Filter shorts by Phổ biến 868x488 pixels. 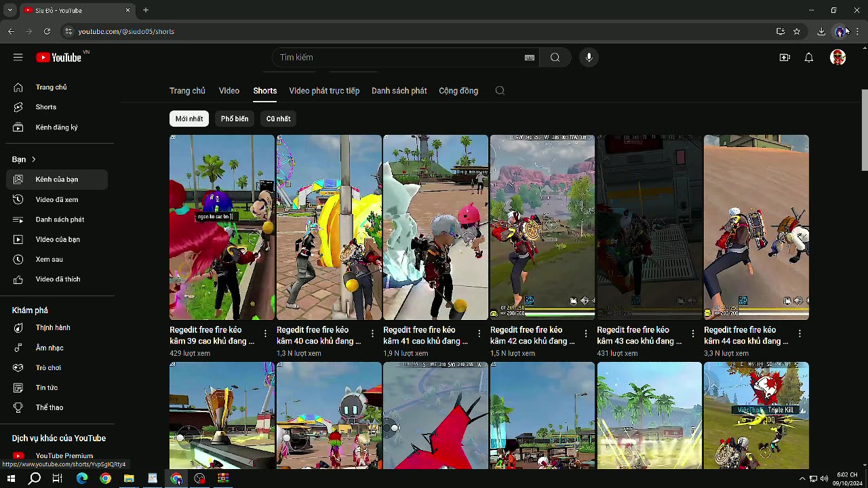[x=235, y=119]
